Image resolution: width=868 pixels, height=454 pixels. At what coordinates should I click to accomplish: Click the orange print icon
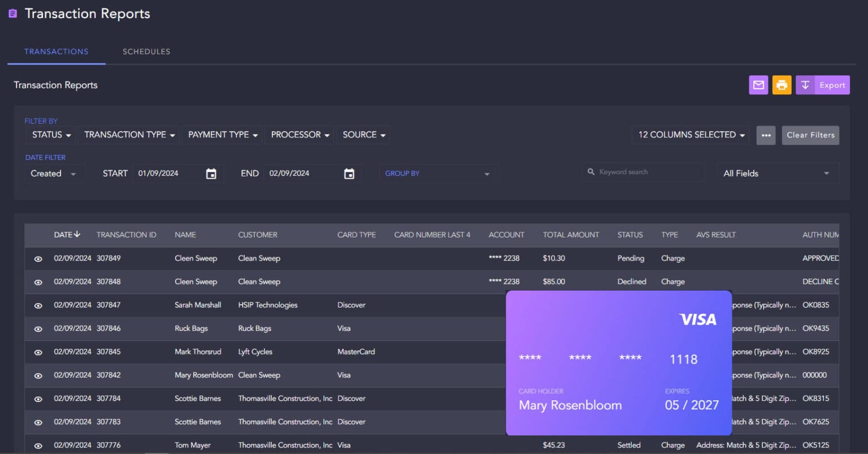782,85
